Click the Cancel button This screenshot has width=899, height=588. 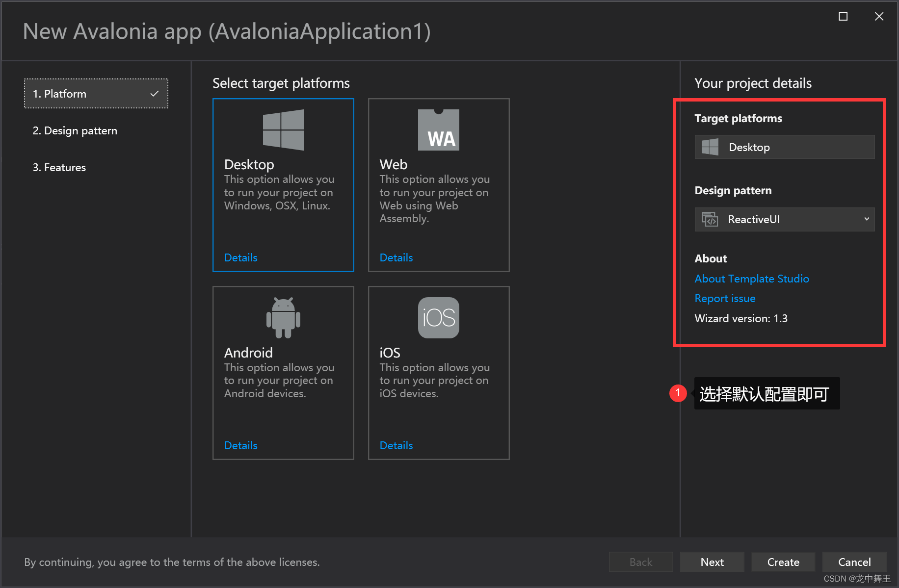pos(854,562)
